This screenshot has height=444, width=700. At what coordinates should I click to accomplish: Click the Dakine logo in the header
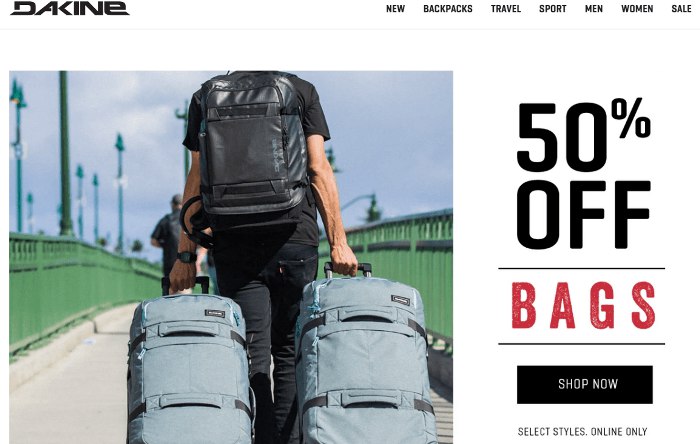point(70,8)
